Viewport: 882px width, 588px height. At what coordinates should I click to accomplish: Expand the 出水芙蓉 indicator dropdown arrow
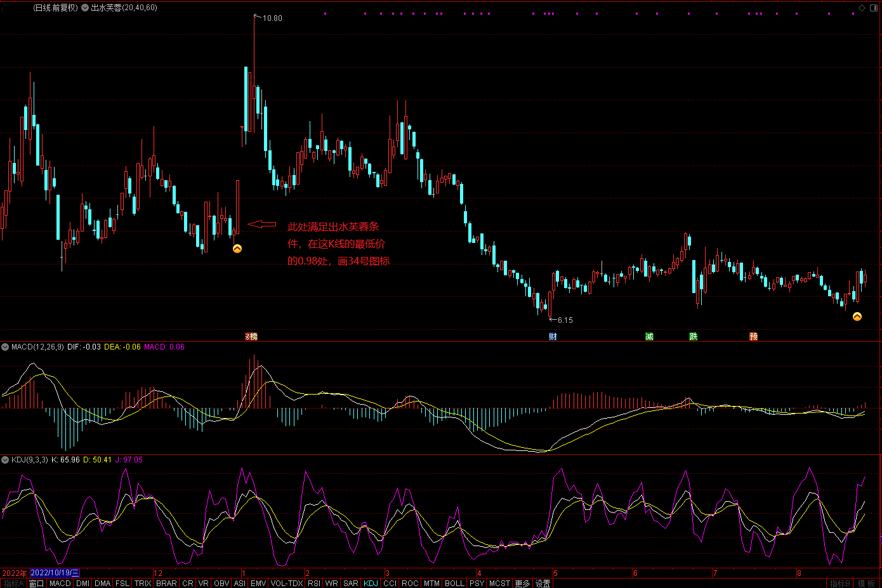point(85,8)
